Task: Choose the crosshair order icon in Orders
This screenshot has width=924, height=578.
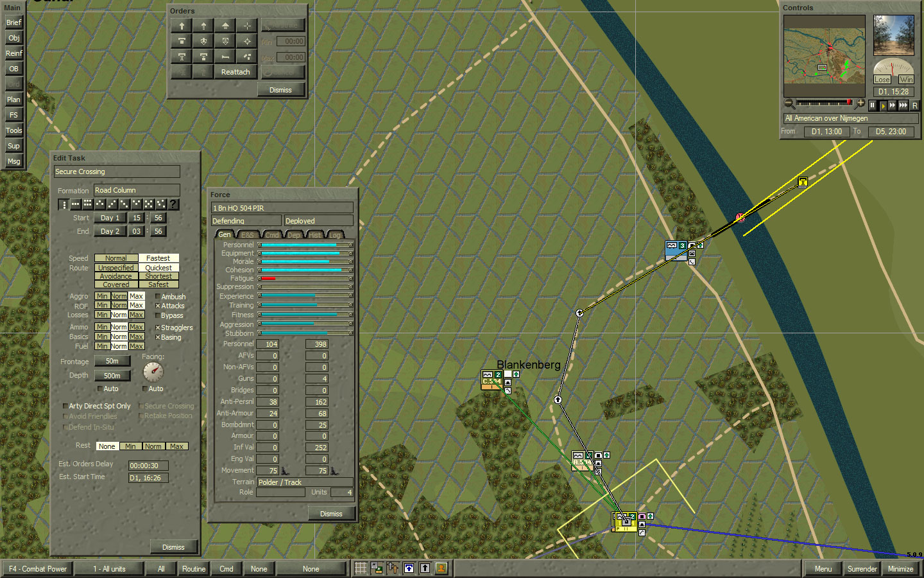Action: (247, 26)
